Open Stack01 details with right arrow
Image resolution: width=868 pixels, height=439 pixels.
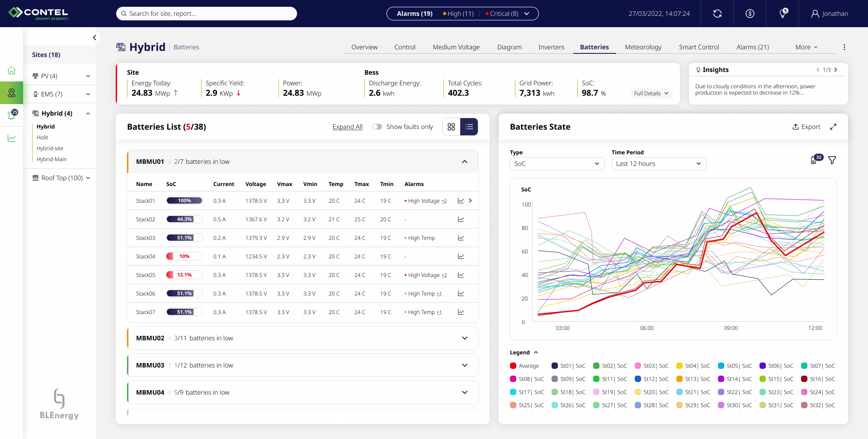click(471, 200)
